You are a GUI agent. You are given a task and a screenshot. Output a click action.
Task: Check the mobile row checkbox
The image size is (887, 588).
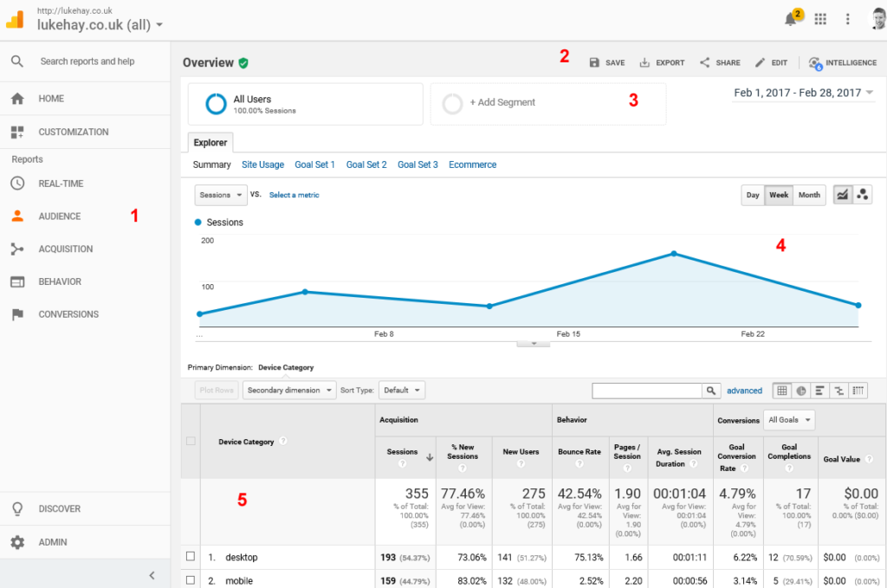191,580
